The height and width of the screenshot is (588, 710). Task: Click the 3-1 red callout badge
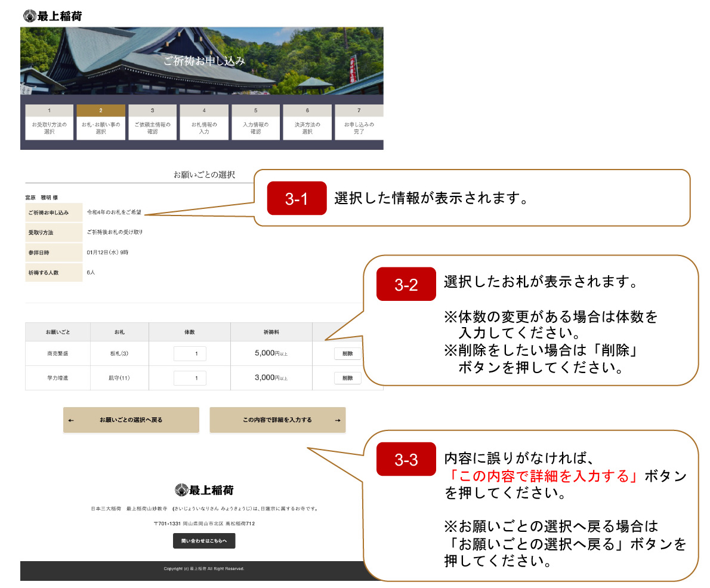pyautogui.click(x=297, y=198)
